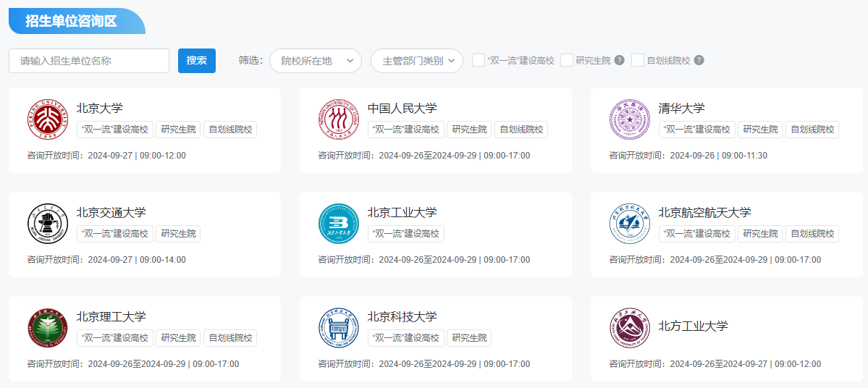The image size is (868, 388).
Task: Click the Renmin University of China logo
Action: click(x=339, y=119)
